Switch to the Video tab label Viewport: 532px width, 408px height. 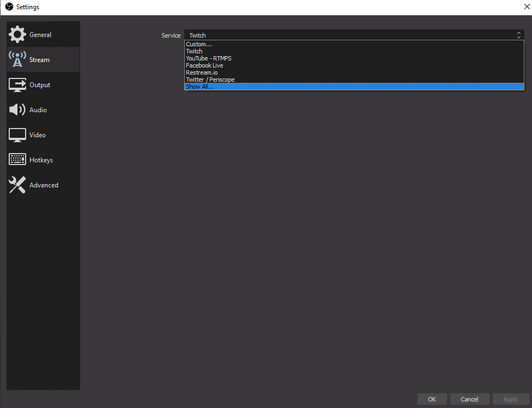37,135
